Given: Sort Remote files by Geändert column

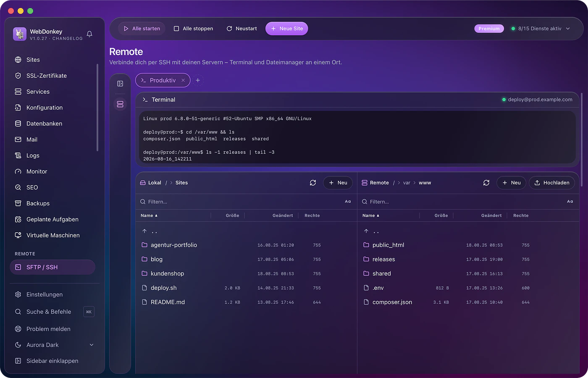Looking at the screenshot, I should 491,215.
